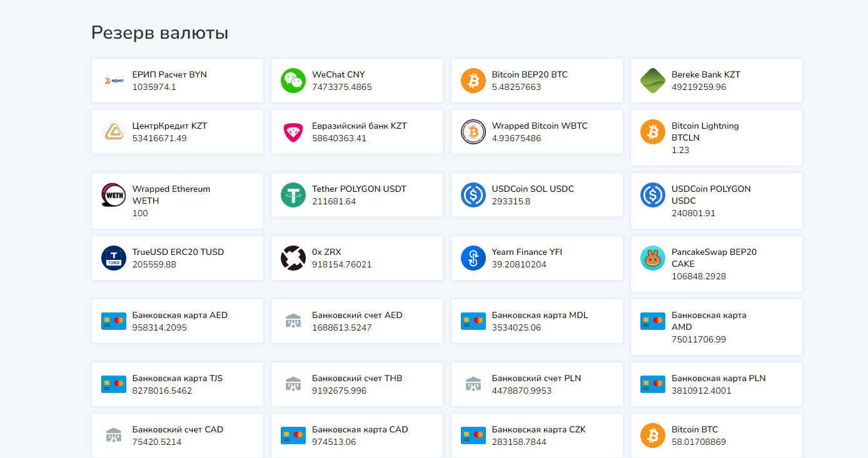Click the "WeChat CNY" label
Viewport: 868px width, 458px height.
[338, 74]
